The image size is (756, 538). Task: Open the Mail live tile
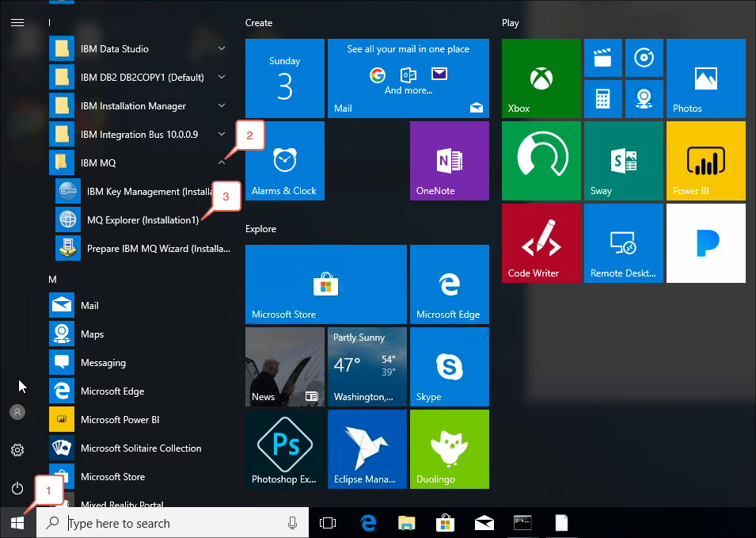[408, 78]
